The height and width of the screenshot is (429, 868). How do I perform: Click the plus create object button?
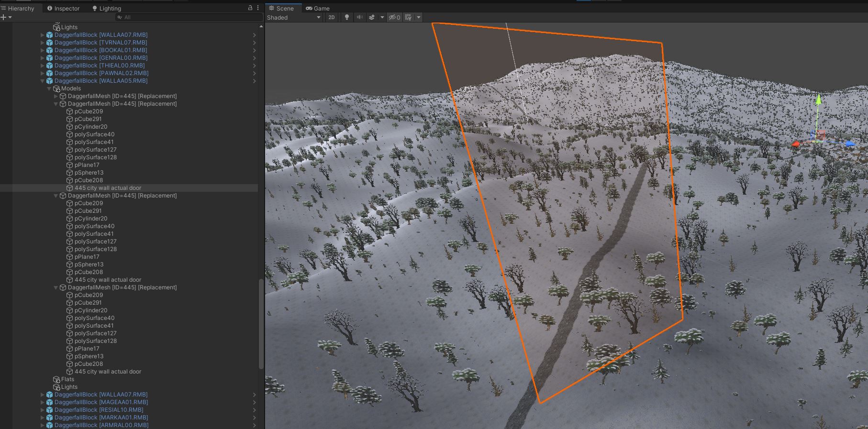click(3, 17)
